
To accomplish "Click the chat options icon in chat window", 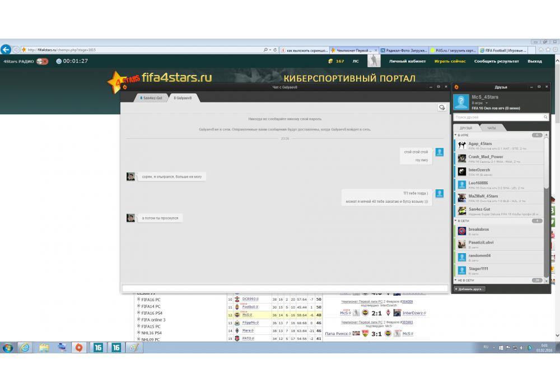I will (442, 108).
